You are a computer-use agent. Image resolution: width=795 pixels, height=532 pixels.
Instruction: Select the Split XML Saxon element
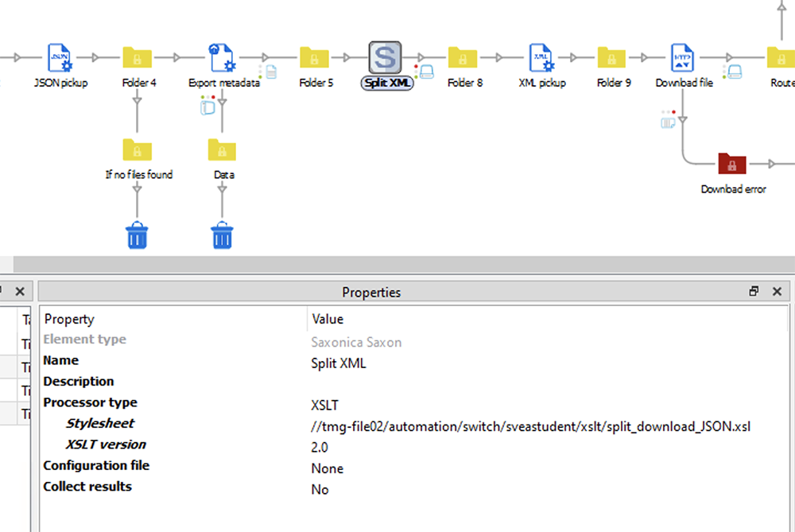pos(386,58)
